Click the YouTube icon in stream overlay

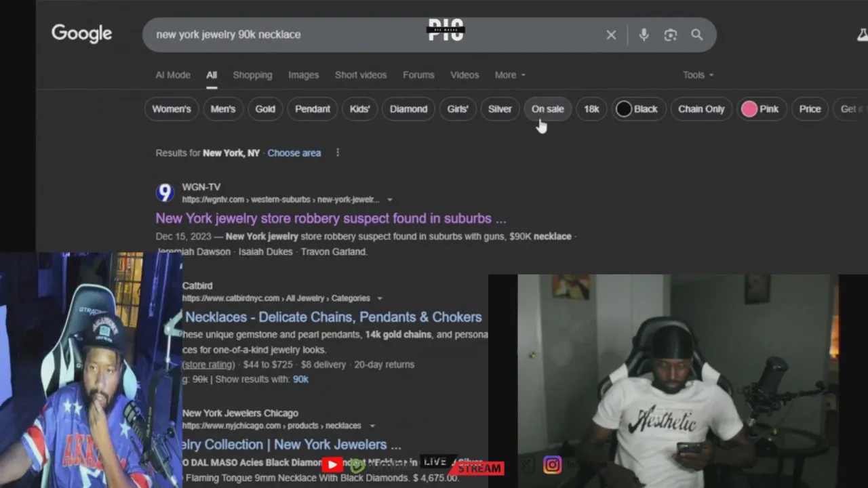[x=332, y=464]
